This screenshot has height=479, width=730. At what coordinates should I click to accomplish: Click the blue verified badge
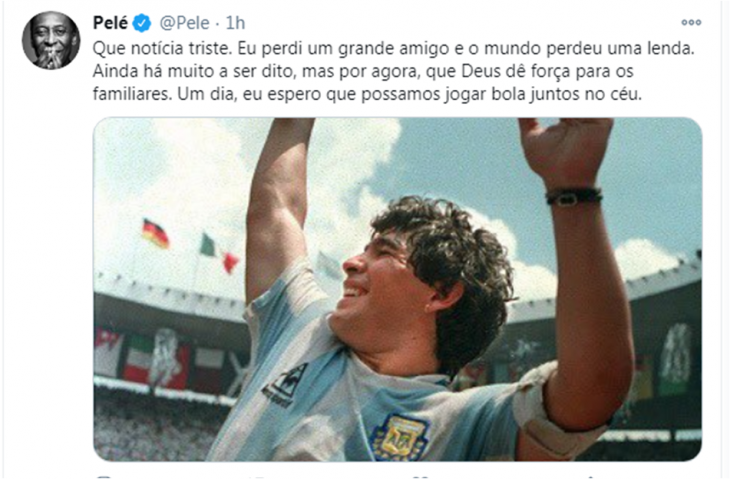[x=142, y=23]
